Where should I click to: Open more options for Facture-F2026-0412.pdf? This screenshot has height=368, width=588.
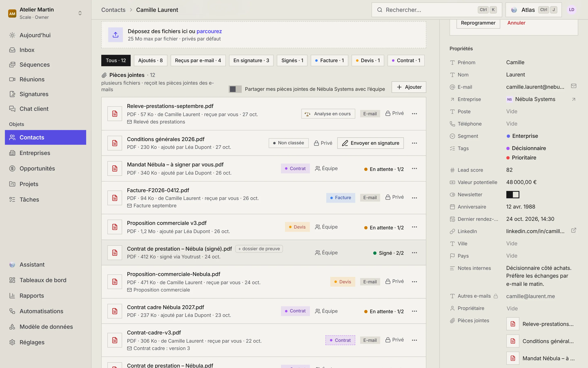[x=414, y=198]
